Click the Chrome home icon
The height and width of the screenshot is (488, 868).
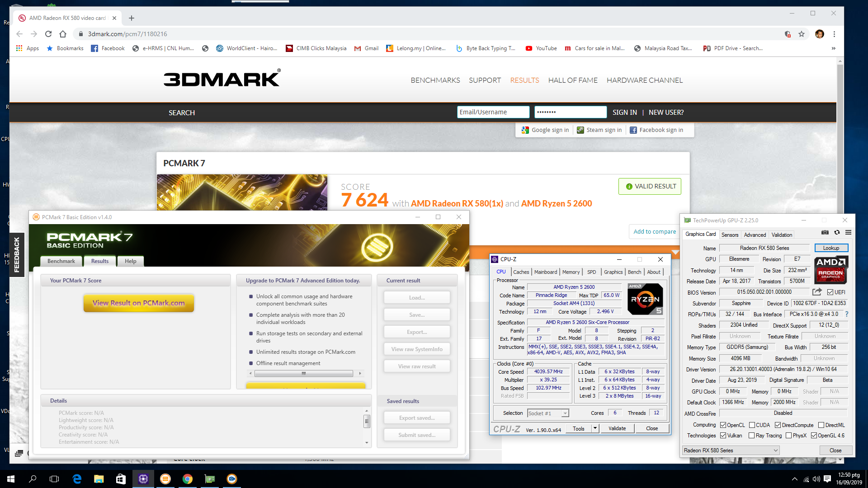click(x=63, y=34)
